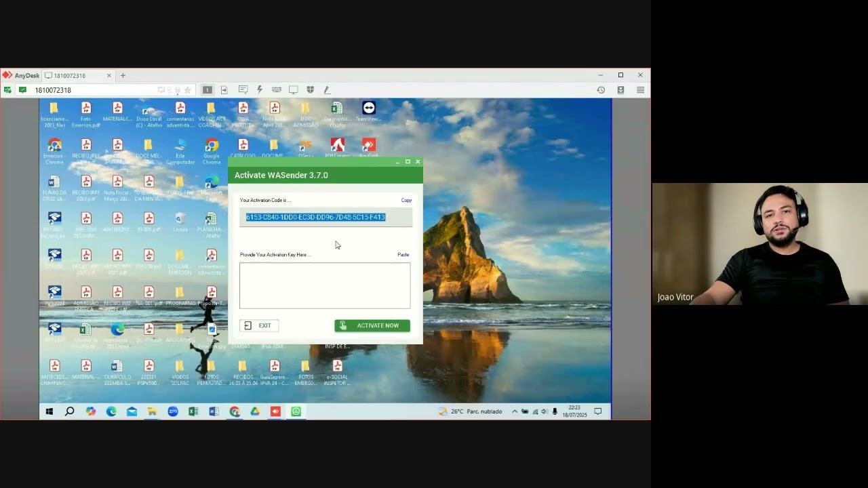This screenshot has width=868, height=488.
Task: Select the Lixeira recycle bin icon
Action: point(180,222)
